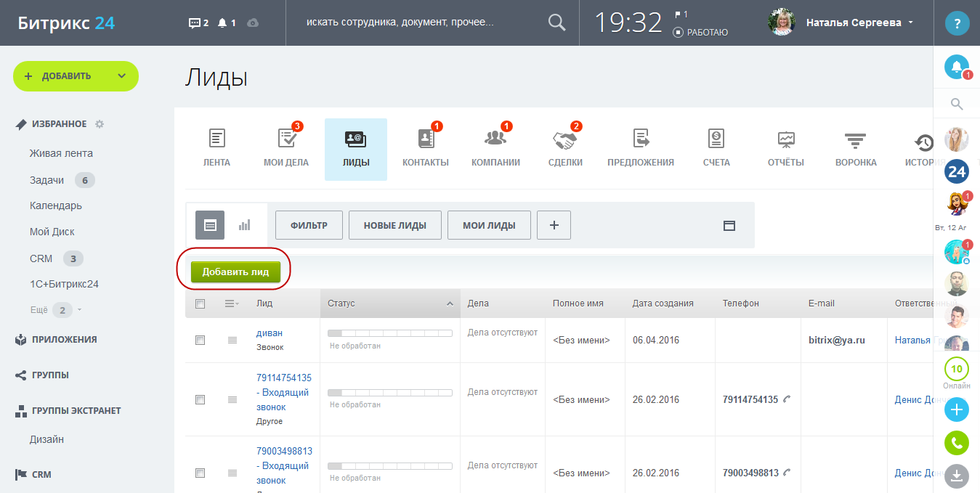Open Мой Диск in left menu

coord(52,232)
